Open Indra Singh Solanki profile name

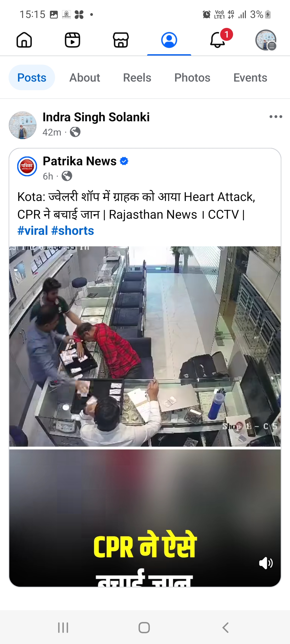(x=96, y=117)
